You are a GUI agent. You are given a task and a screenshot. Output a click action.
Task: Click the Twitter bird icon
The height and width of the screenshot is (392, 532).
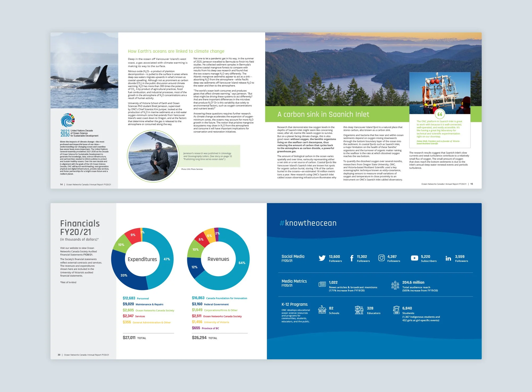322,258
